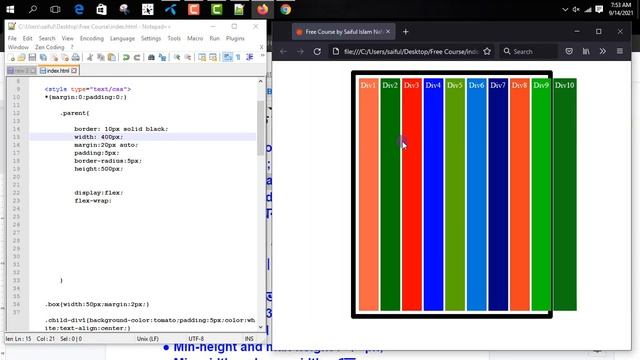Viewport: 640px width, 360px height.
Task: Open the Encoding menu
Action: tap(92, 38)
